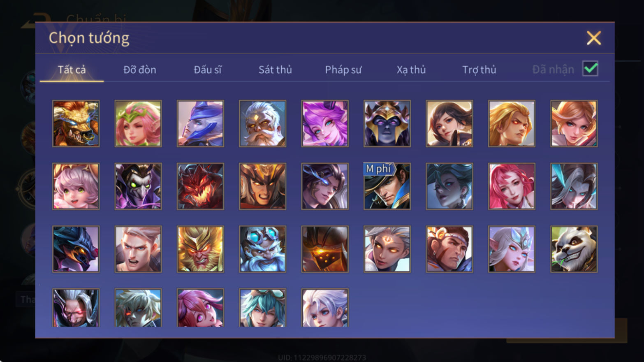
Task: Choose the blue-bearded goggles dwarf hero
Action: [x=262, y=249]
